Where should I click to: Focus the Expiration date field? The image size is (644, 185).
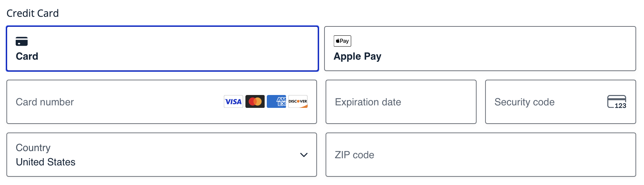point(401,102)
